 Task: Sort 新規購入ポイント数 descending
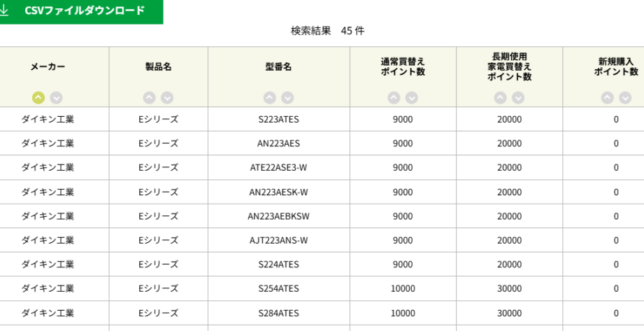click(x=625, y=98)
